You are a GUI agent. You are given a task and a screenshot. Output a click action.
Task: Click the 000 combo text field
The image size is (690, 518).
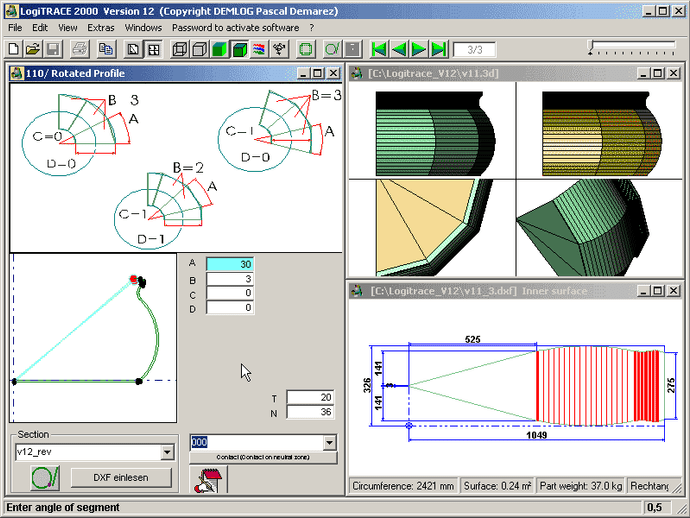[257, 443]
